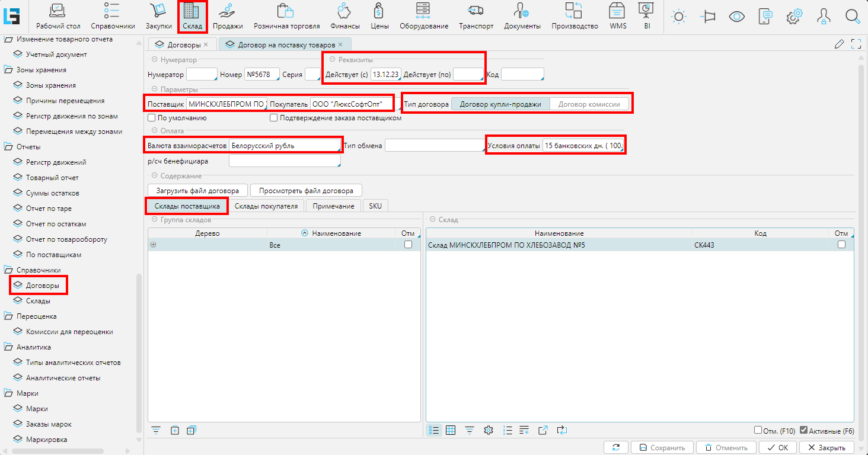The height and width of the screenshot is (455, 868).
Task: Open the Валюта взаиморасчетов dropdown
Action: pyautogui.click(x=285, y=146)
